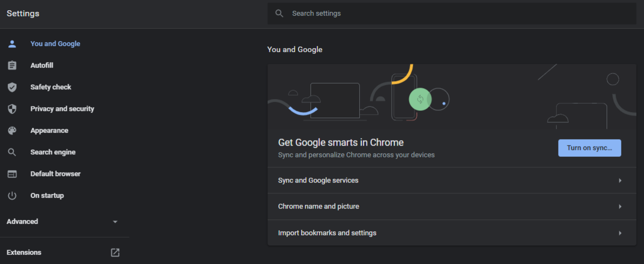Image resolution: width=644 pixels, height=264 pixels.
Task: Click the magnifier icon beside Search engine
Action: pos(12,152)
